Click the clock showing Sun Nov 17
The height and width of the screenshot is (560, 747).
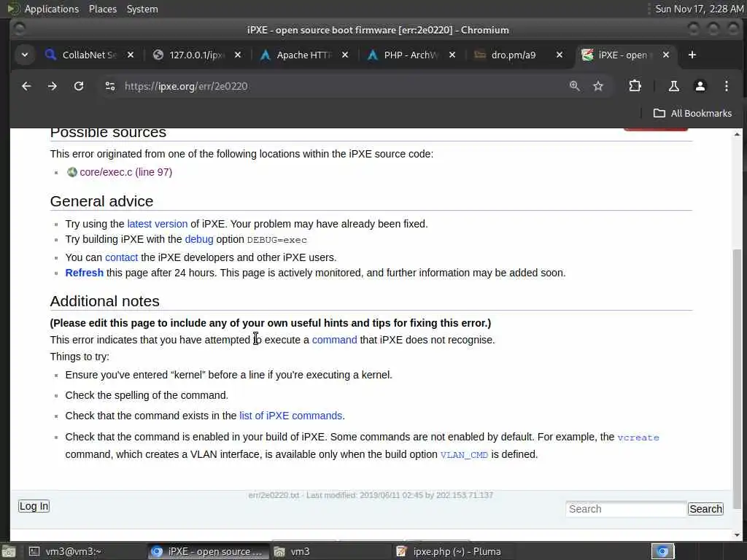tap(699, 9)
